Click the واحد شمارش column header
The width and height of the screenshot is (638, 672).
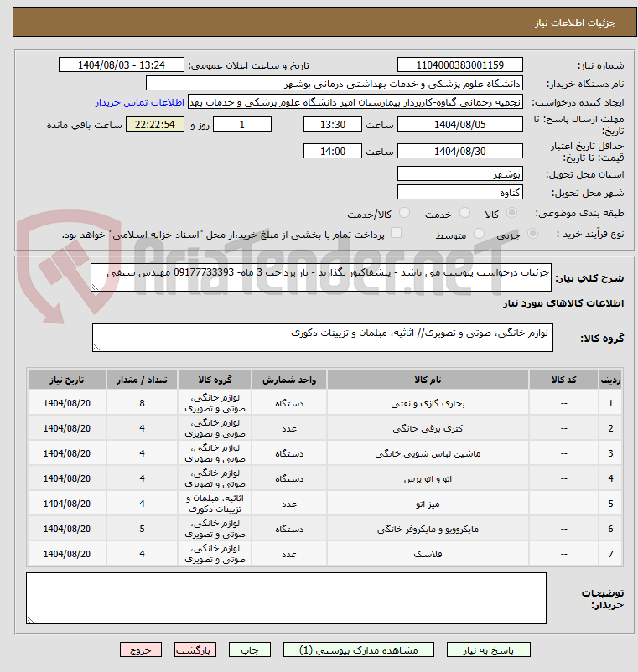(289, 380)
